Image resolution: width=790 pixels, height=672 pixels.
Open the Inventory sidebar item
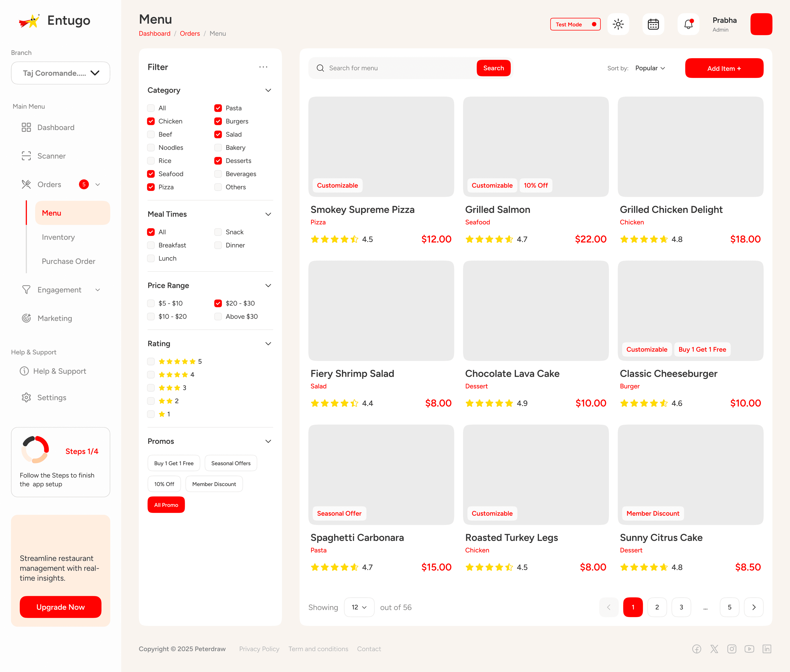(x=58, y=237)
